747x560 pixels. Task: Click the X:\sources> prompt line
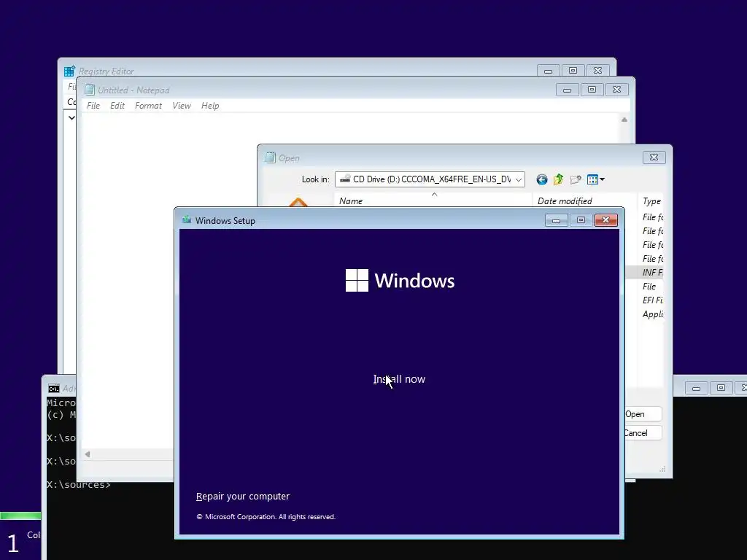tap(79, 485)
